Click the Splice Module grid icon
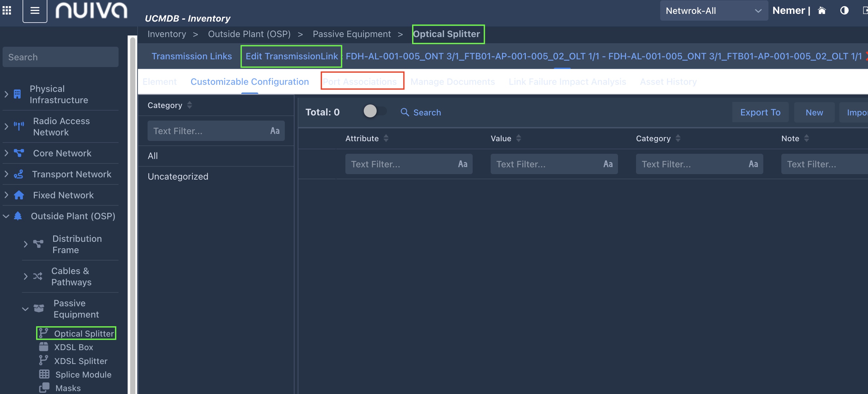This screenshot has width=868, height=394. (x=44, y=374)
